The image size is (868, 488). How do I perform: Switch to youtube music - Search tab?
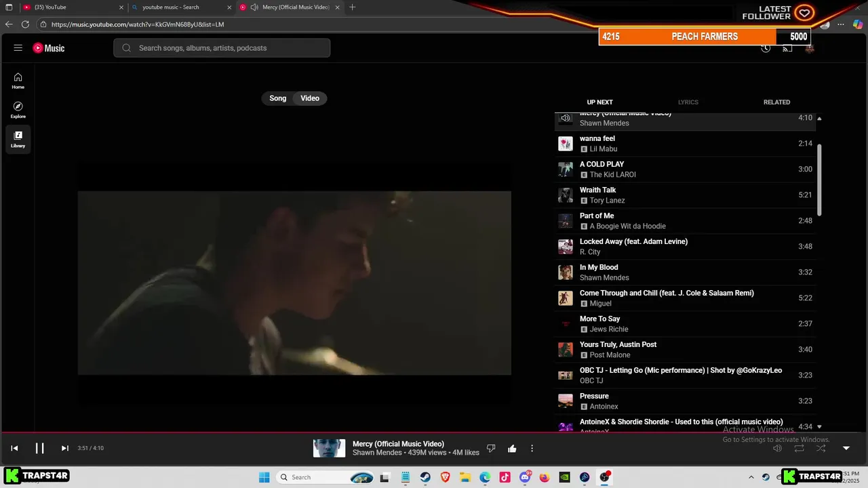(182, 7)
